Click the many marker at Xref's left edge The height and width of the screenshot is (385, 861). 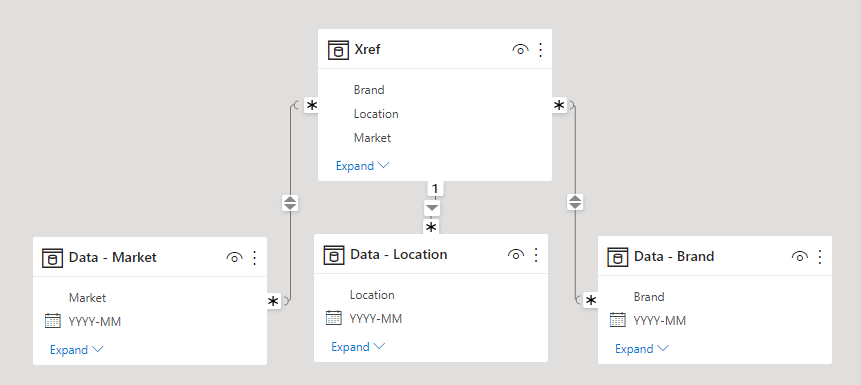[x=311, y=105]
